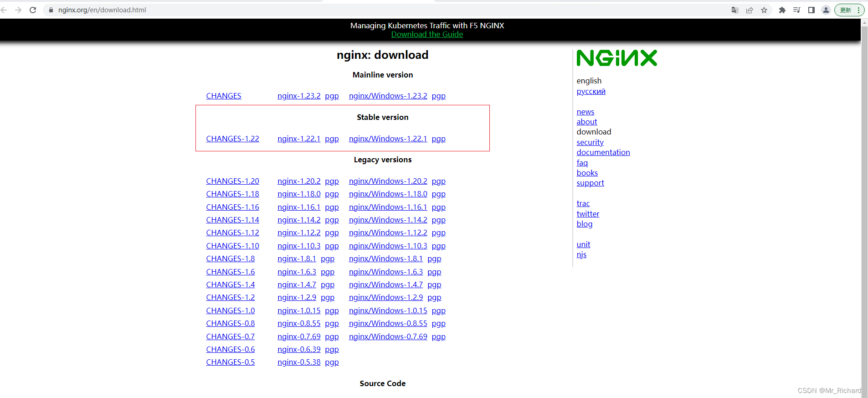Open blog link in sidebar
The width and height of the screenshot is (868, 398).
585,224
